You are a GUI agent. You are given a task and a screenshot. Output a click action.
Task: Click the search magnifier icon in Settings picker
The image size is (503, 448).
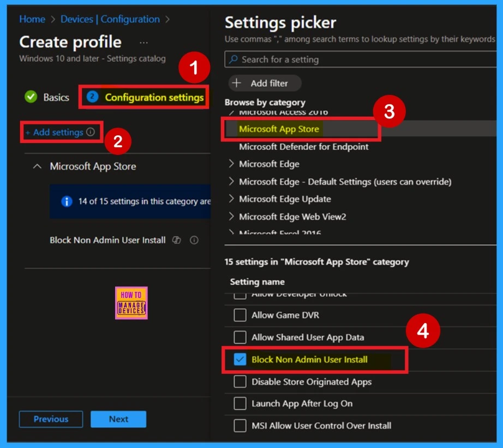pos(233,59)
